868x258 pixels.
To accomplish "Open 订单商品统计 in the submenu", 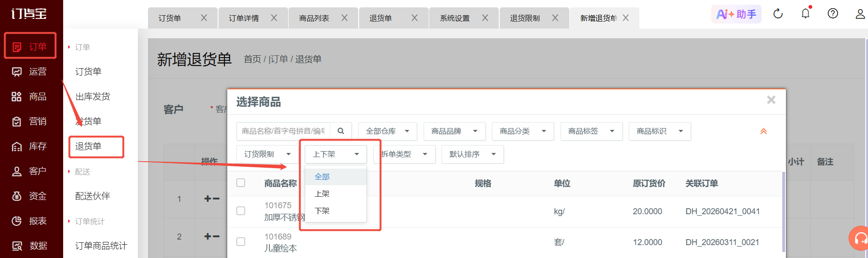I will [101, 246].
